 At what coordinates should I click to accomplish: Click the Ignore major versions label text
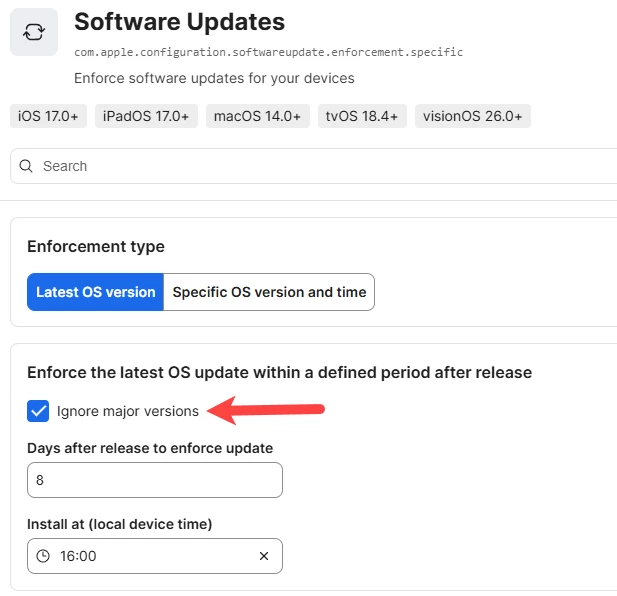(x=128, y=411)
